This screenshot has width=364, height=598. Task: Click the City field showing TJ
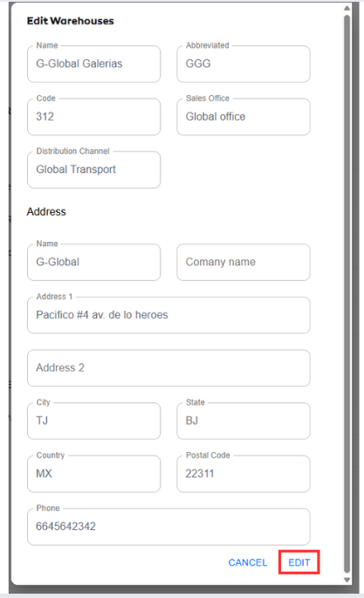click(93, 421)
